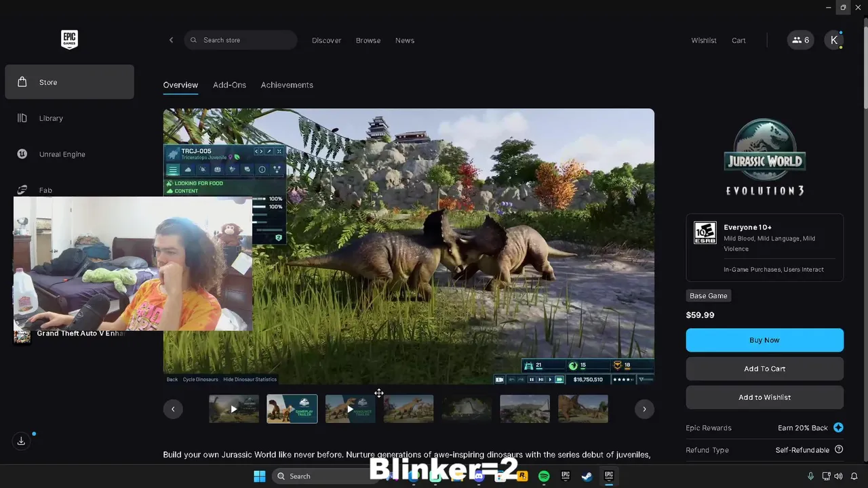The image size is (868, 488).
Task: Select the fourth screenshot thumbnail
Action: click(x=408, y=409)
